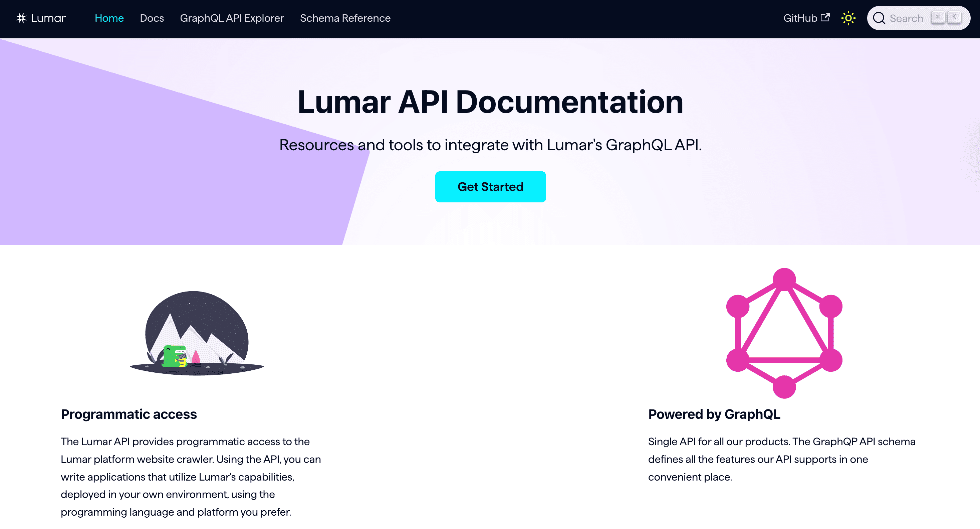Toggle the color theme using the sun icon
Image resolution: width=980 pixels, height=529 pixels.
(x=848, y=18)
